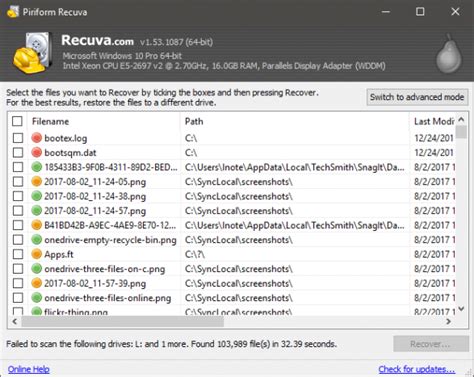Click the vertical scrollbar up arrow

click(x=461, y=119)
